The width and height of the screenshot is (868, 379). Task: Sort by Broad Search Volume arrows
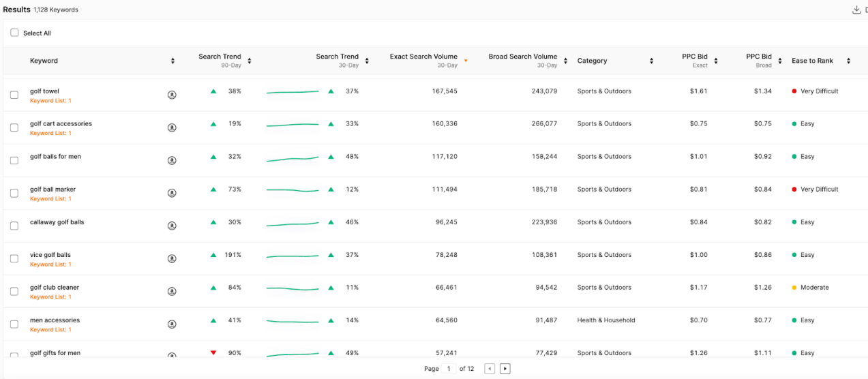pos(565,61)
